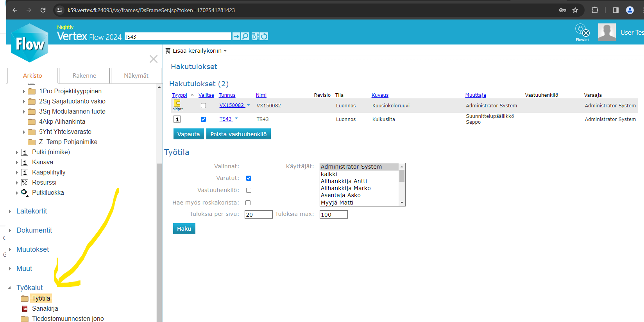
Task: Select the VX150082 row checkbox
Action: (203, 106)
